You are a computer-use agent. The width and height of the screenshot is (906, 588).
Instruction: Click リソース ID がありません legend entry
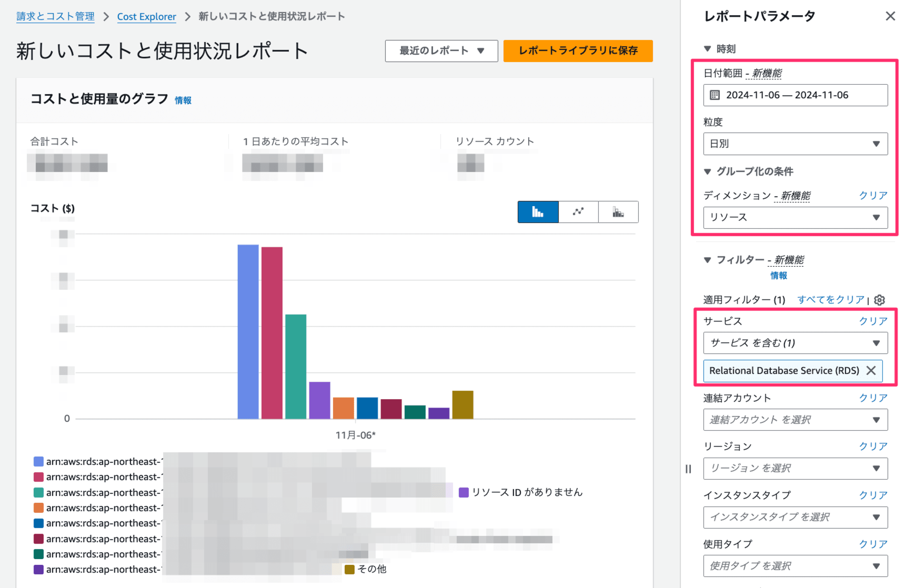coord(521,492)
